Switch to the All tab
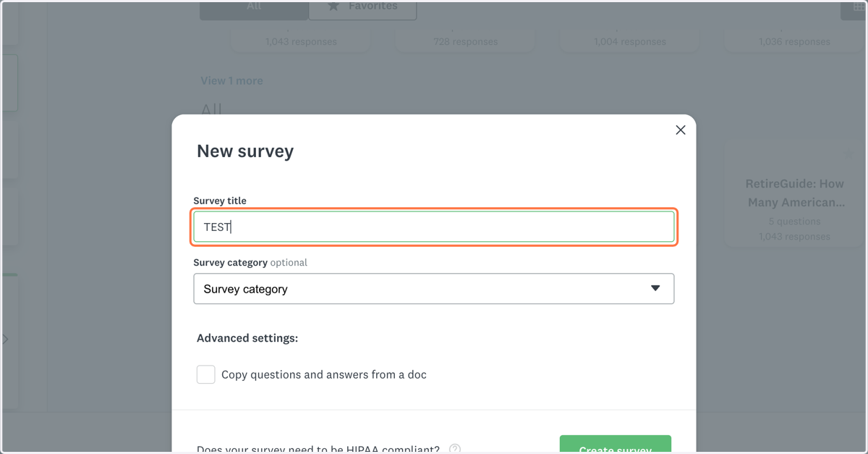The height and width of the screenshot is (454, 868). (254, 9)
